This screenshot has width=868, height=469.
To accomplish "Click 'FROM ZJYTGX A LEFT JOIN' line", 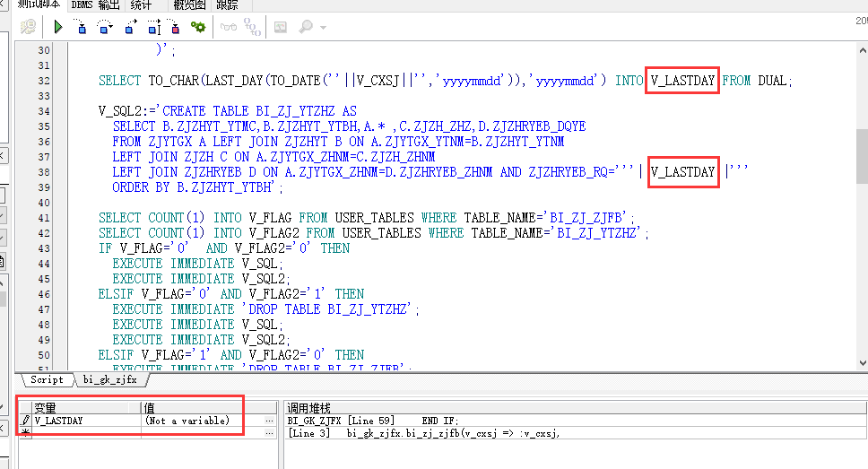I will coord(338,142).
